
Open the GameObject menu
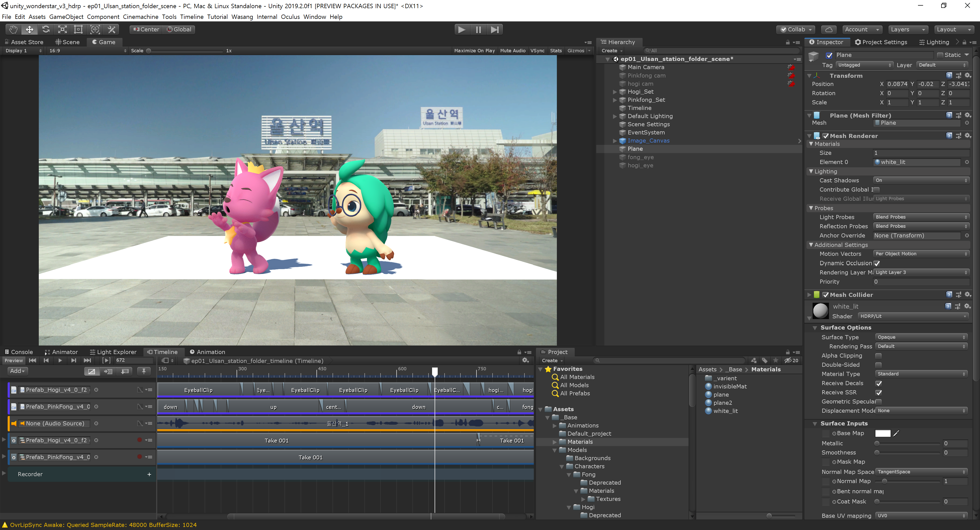[x=66, y=17]
